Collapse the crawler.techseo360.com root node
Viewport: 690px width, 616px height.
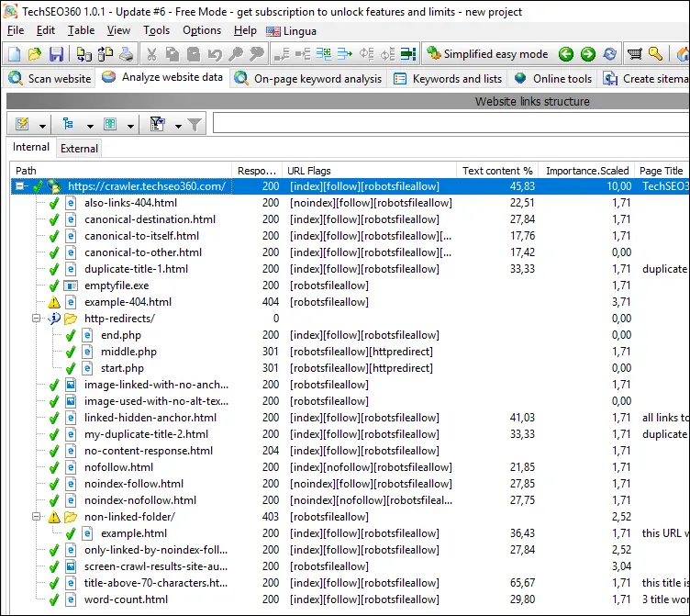20,186
